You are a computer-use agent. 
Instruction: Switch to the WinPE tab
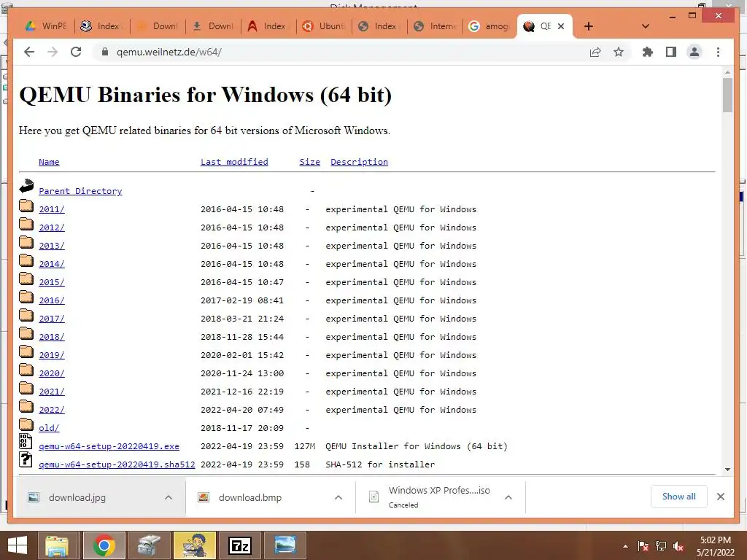pos(47,26)
